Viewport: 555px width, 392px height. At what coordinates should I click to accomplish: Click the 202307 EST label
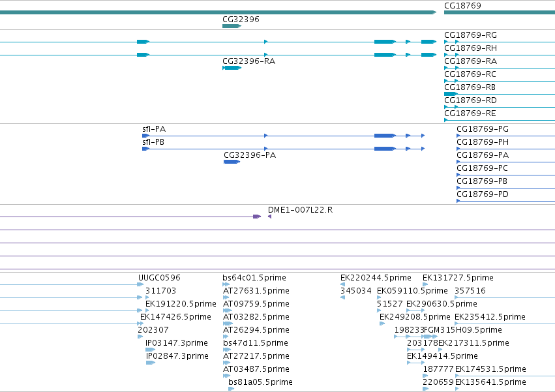(x=153, y=330)
